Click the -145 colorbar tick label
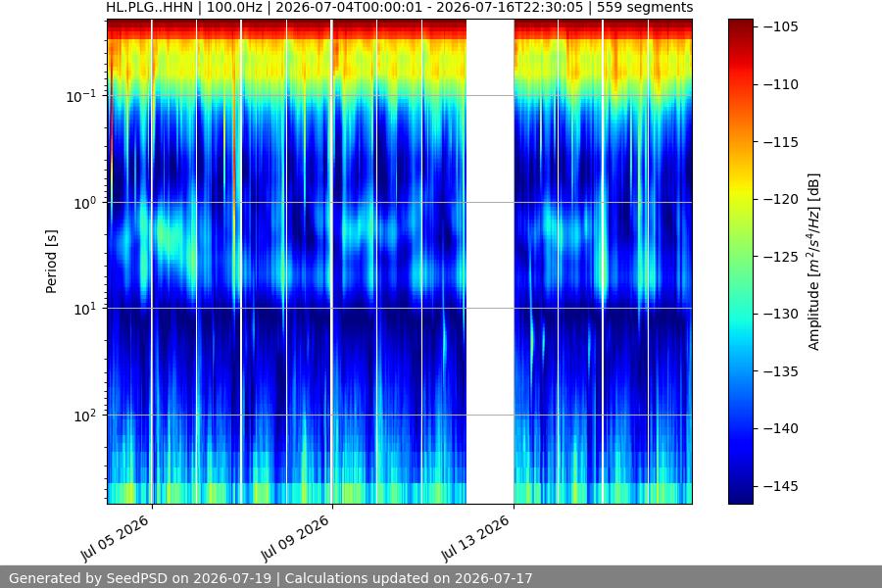 tap(781, 486)
